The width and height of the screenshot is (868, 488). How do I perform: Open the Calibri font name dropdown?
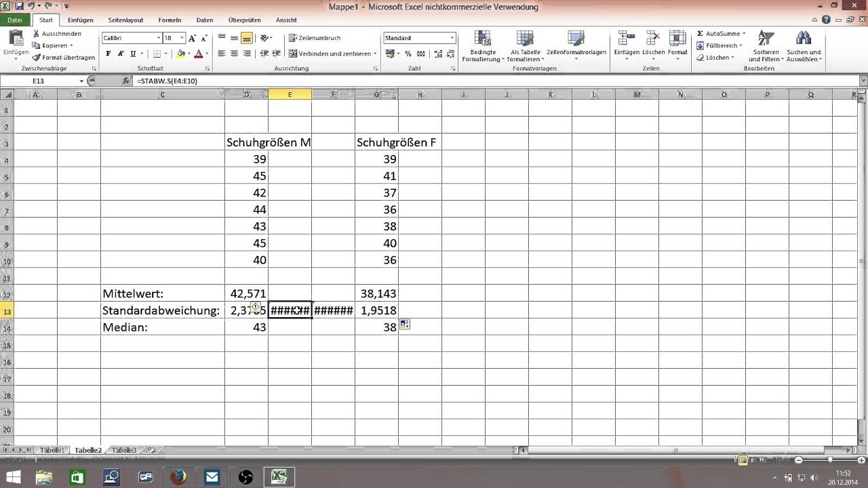click(159, 39)
